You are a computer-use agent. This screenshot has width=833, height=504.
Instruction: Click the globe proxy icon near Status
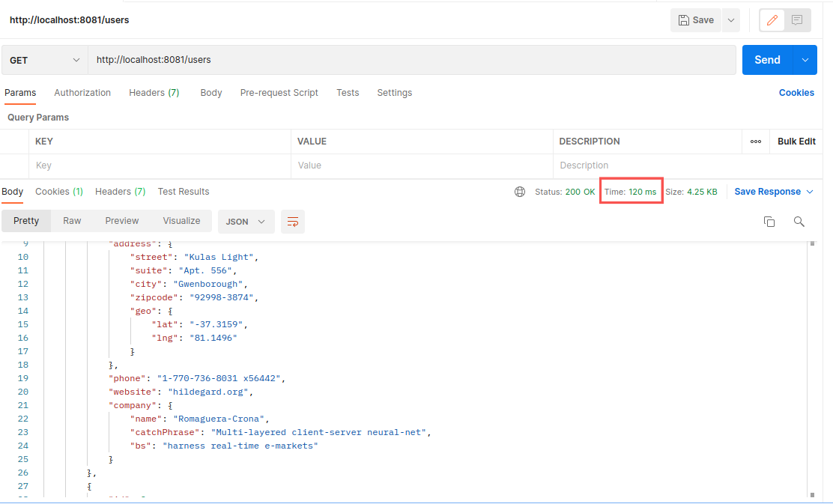tap(520, 191)
